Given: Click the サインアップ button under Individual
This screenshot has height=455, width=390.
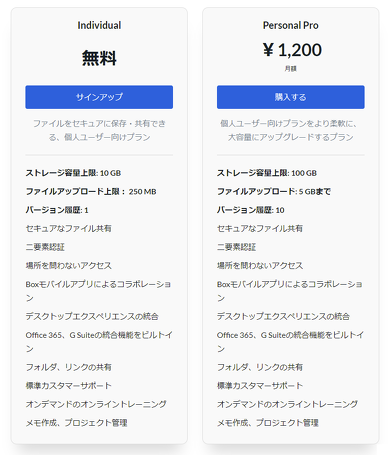Looking at the screenshot, I should [99, 97].
